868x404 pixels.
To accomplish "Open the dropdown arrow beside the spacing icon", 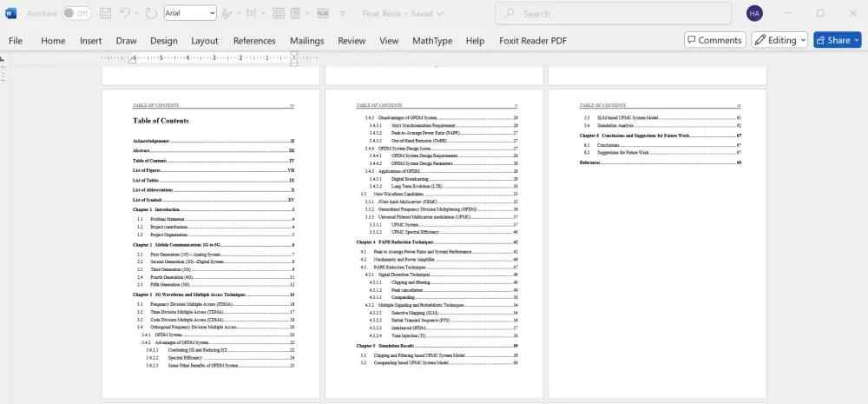I will [263, 13].
